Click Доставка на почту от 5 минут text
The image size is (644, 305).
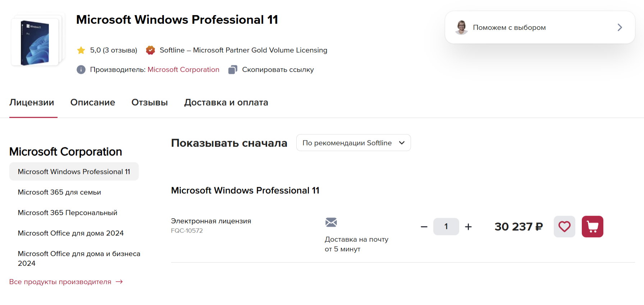[357, 244]
